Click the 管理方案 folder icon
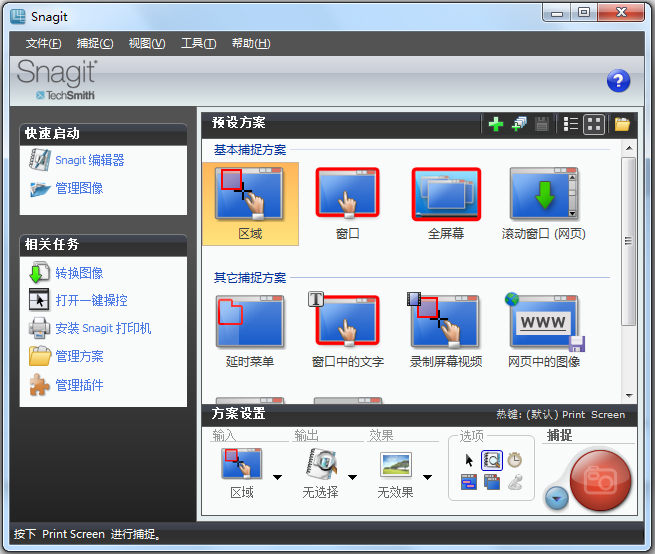 click(40, 356)
